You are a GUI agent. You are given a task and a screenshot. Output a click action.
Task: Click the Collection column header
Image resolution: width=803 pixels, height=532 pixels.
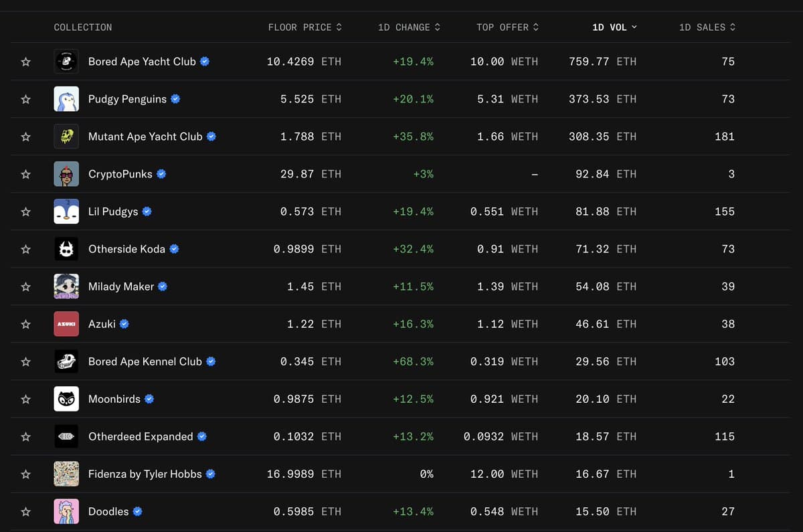pyautogui.click(x=83, y=27)
